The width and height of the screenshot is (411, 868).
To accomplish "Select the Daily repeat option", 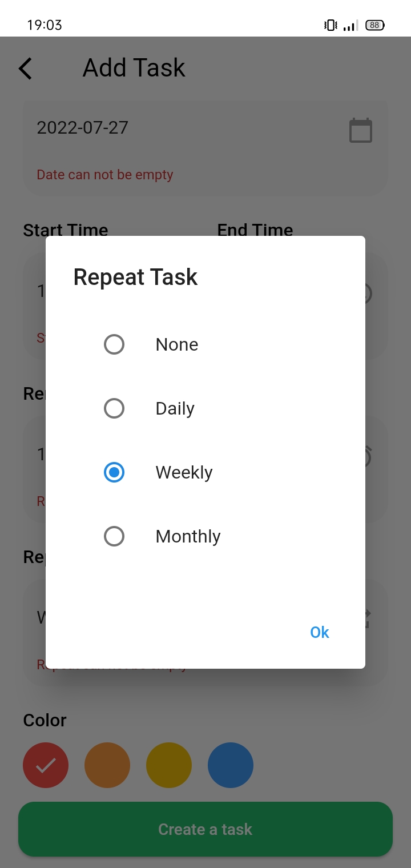I will click(114, 408).
